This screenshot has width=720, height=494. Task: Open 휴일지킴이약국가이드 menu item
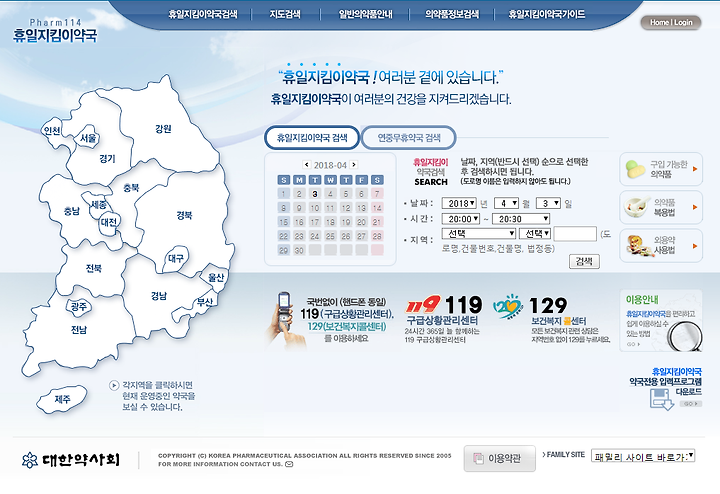[547, 14]
